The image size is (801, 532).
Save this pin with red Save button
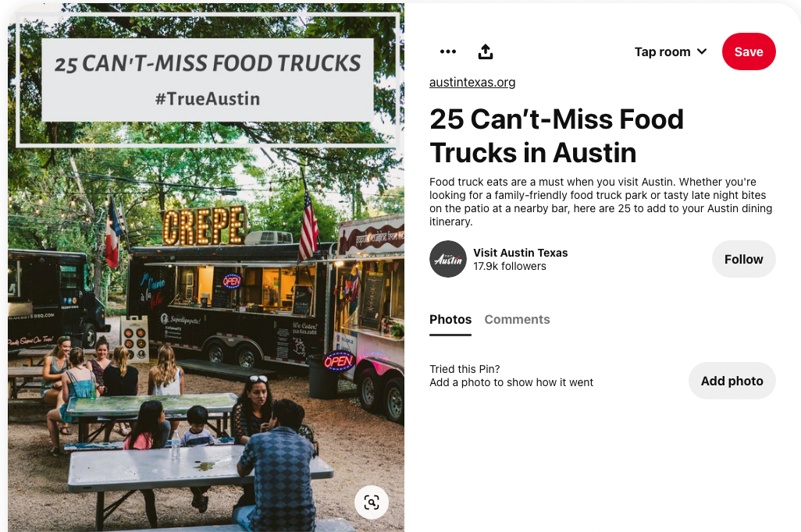click(x=749, y=51)
